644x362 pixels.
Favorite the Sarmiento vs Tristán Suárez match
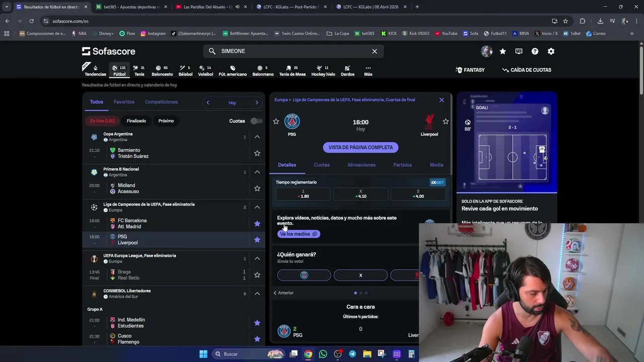point(257,153)
